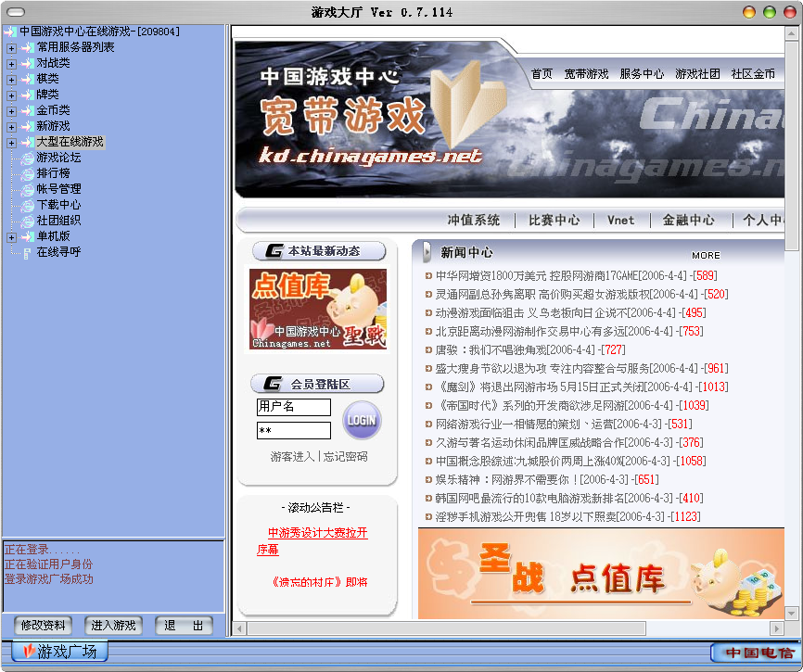The image size is (803, 672).
Task: Click the arrow icon beside 大型在线游戏
Action: [27, 143]
